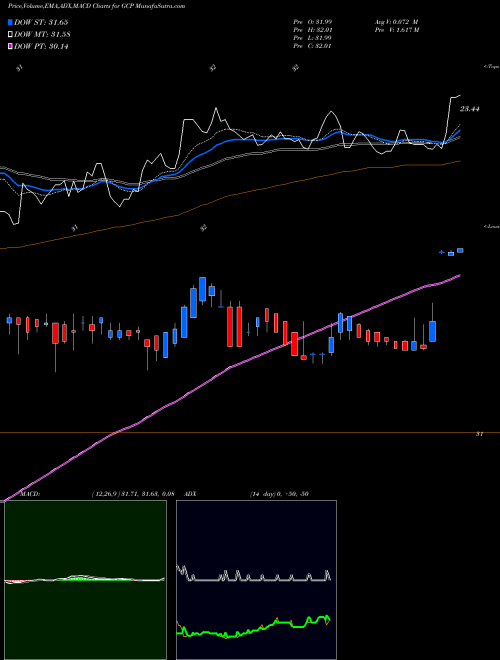Select the DOW PT legend label
This screenshot has width=500, height=660.
pyautogui.click(x=41, y=46)
